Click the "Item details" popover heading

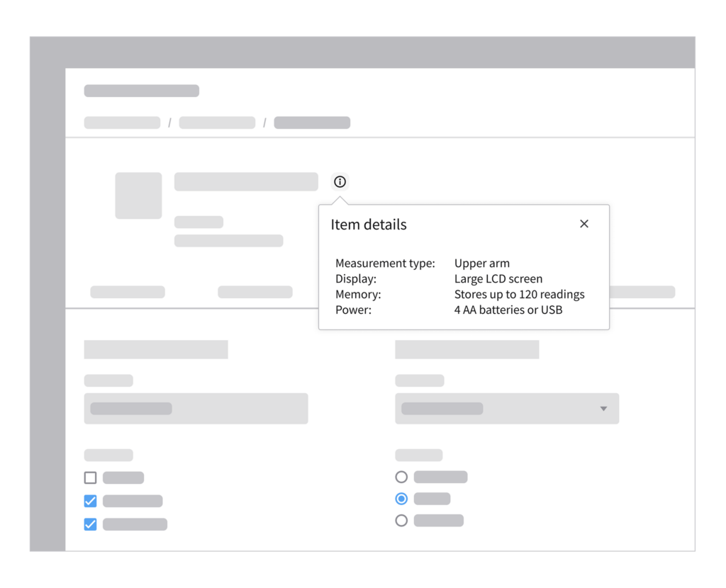(x=369, y=225)
